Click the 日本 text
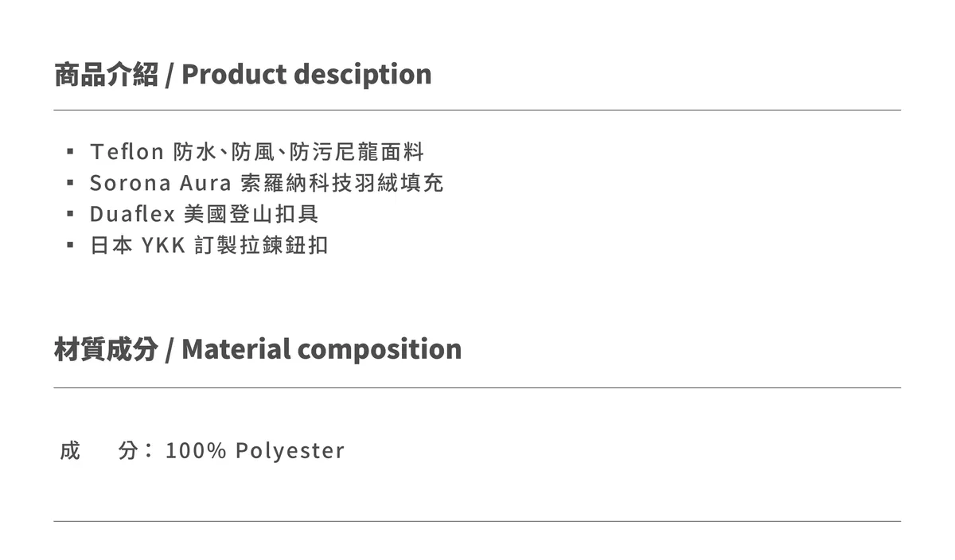955x560 pixels. pos(111,245)
